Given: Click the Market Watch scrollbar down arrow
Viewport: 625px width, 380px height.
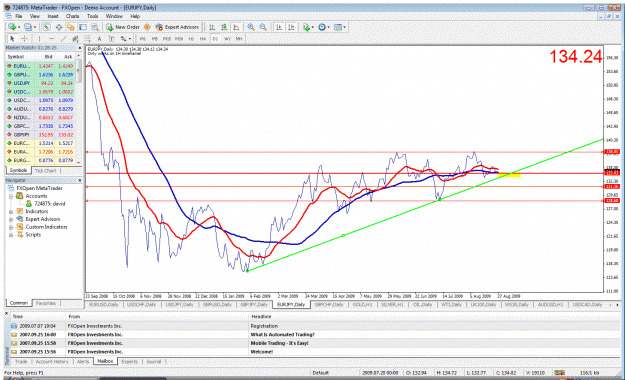Looking at the screenshot, I should click(x=79, y=162).
